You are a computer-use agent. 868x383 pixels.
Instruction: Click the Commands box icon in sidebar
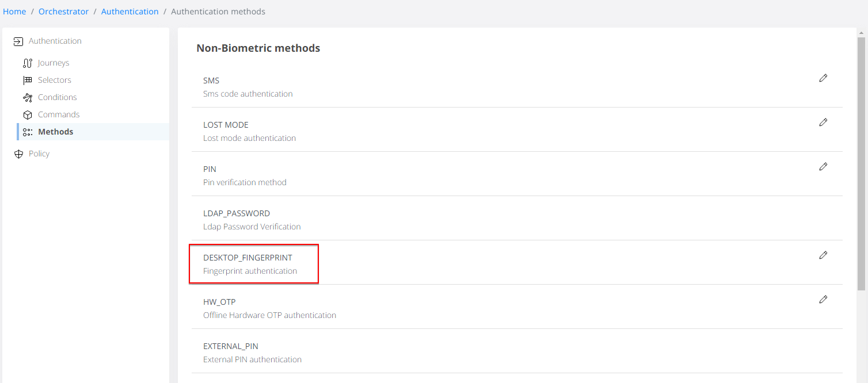(28, 114)
